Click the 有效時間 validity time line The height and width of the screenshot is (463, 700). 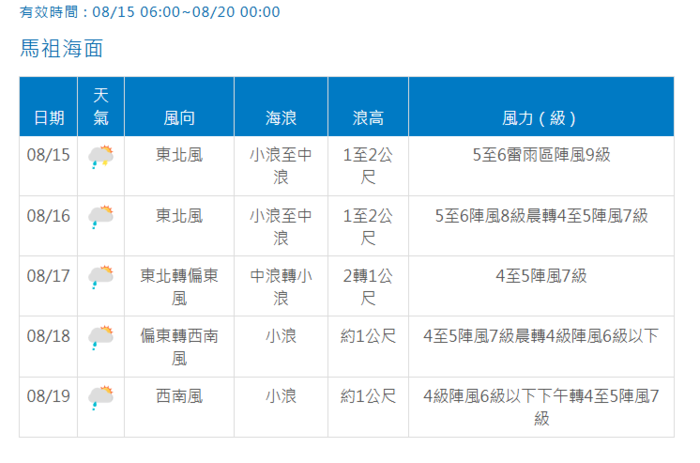coord(150,12)
